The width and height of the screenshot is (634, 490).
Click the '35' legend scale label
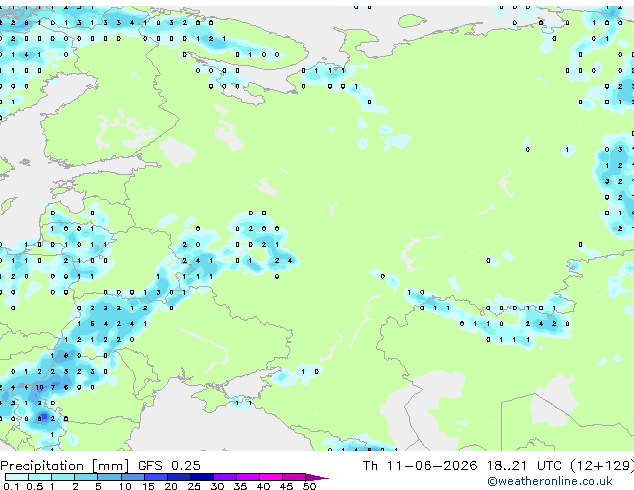coord(240,486)
